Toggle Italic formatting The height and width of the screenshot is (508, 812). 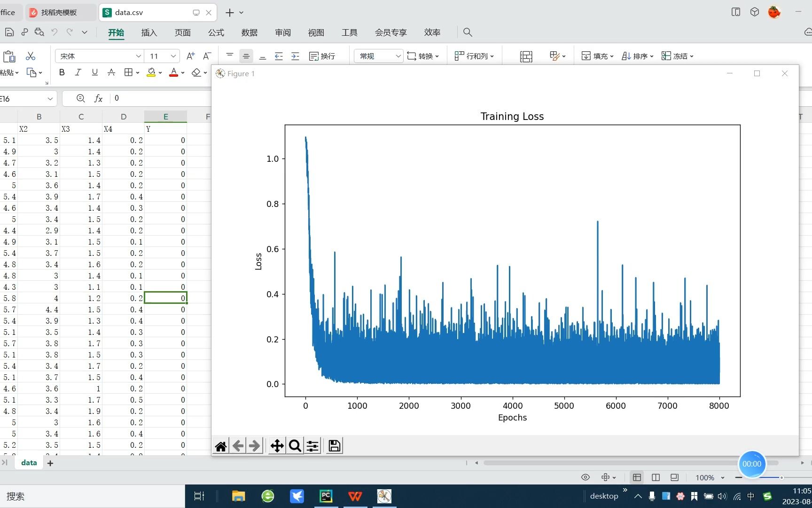coord(78,72)
